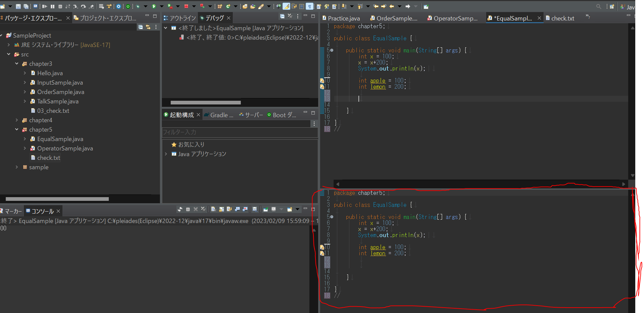644x313 pixels.
Task: Open the マーカー view tab
Action: pos(11,211)
